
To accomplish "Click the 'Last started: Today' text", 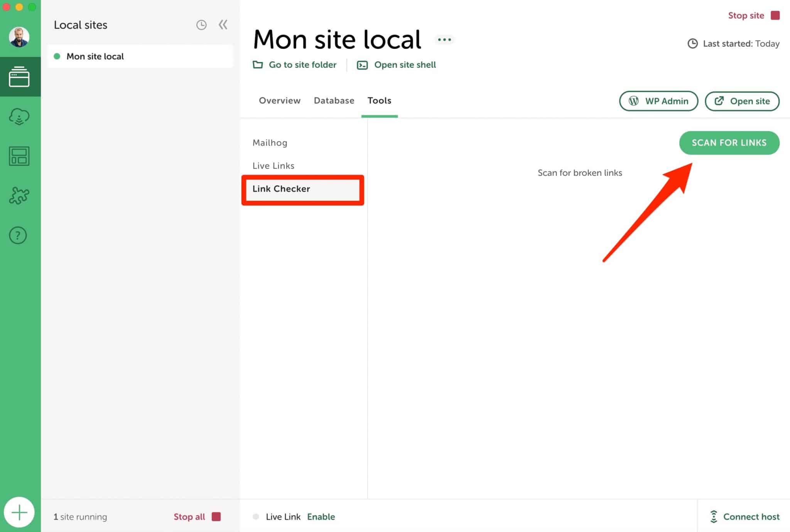I will tap(741, 44).
